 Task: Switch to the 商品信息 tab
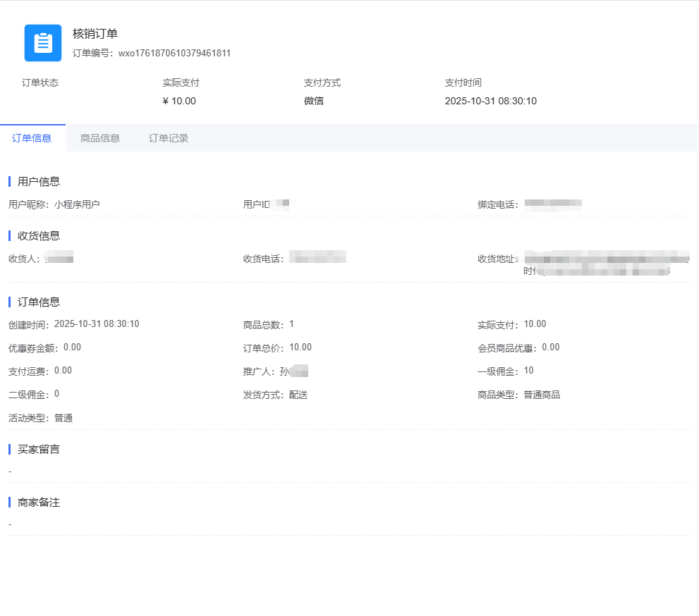(x=99, y=137)
